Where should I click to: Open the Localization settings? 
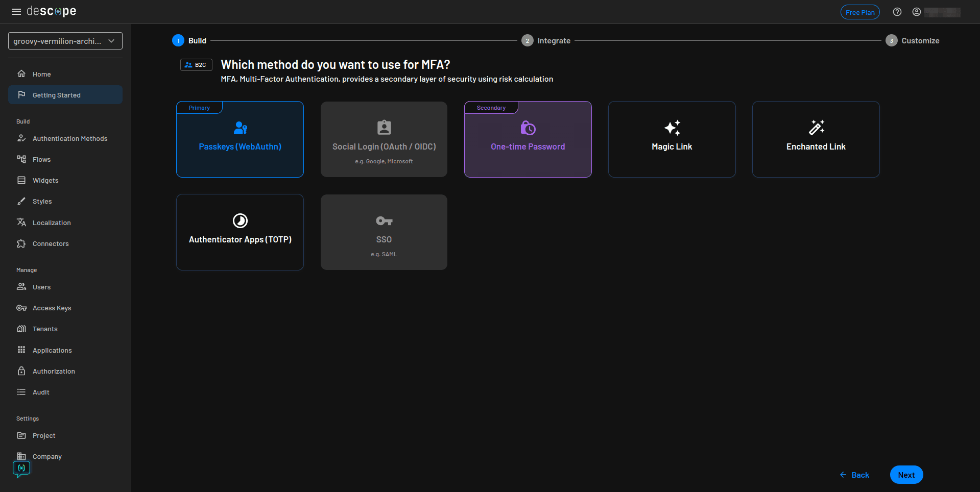pos(52,223)
